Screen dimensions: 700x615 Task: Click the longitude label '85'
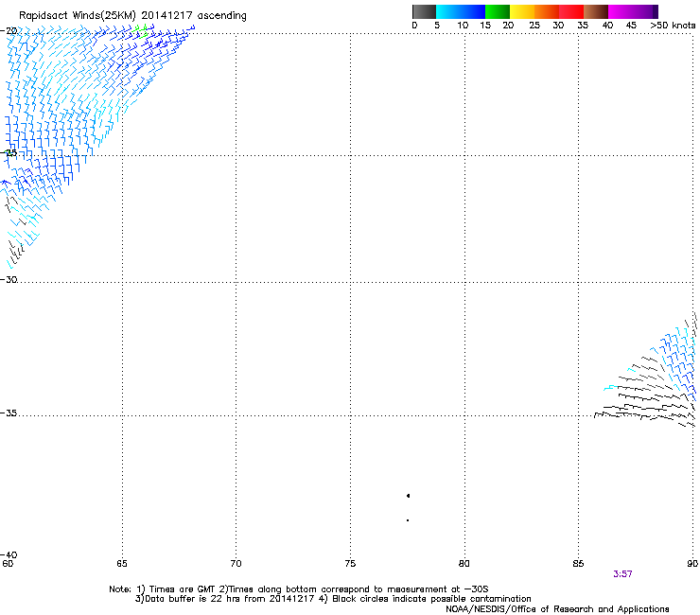click(x=578, y=564)
